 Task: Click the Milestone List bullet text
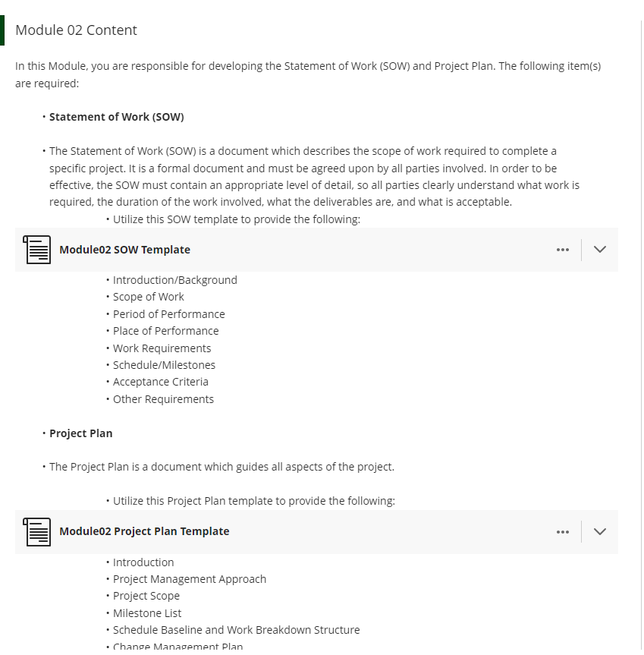click(147, 613)
